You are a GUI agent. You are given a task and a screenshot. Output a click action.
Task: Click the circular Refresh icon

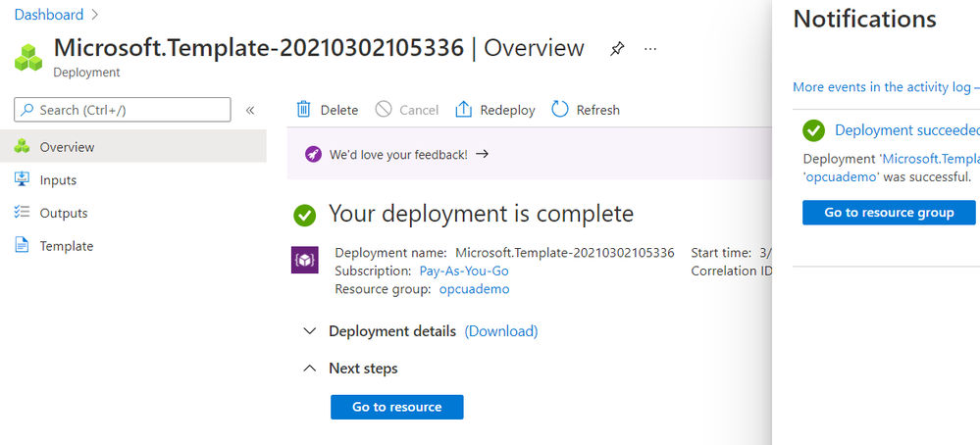tap(560, 109)
